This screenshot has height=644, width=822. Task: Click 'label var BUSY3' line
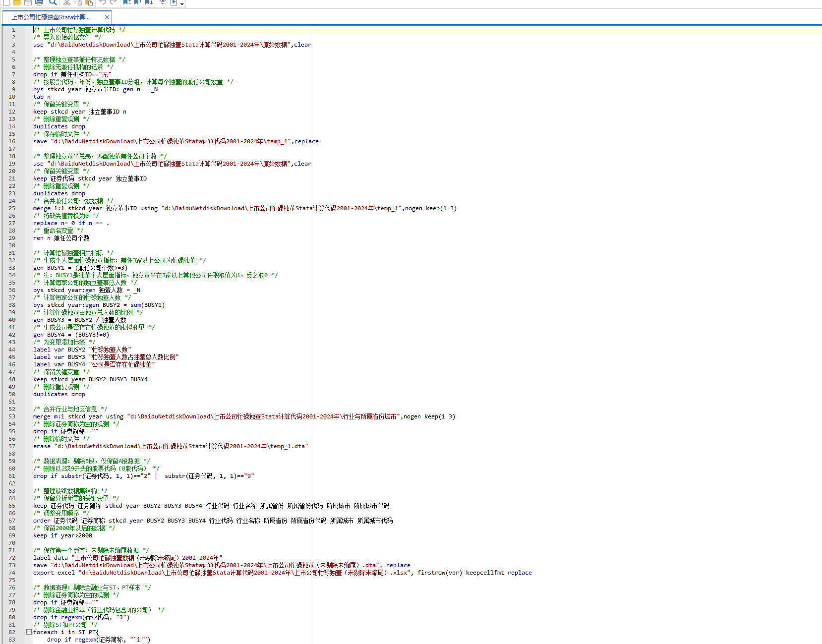click(106, 357)
